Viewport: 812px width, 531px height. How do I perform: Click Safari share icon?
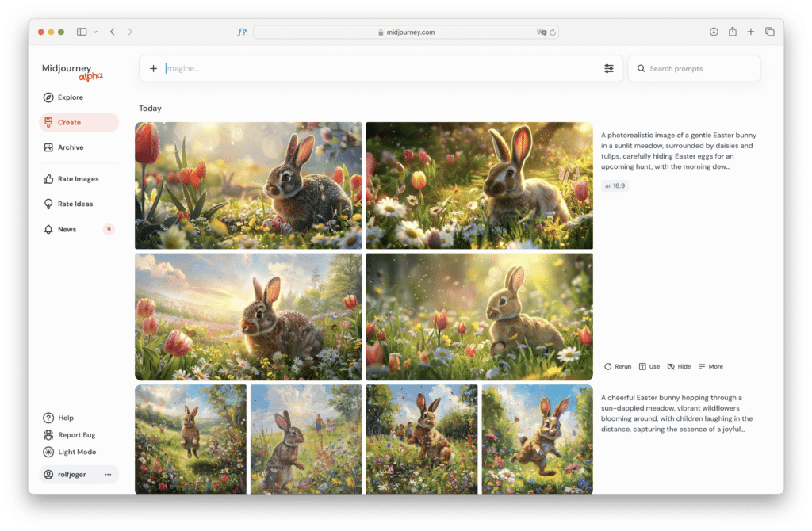(x=732, y=32)
